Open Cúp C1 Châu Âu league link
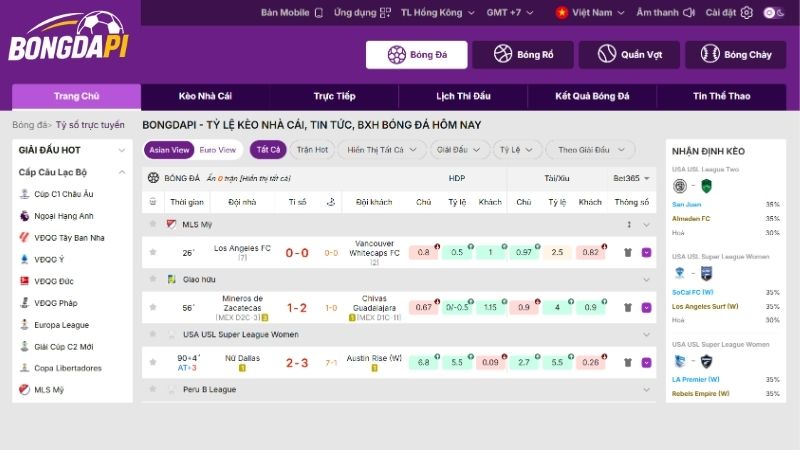This screenshot has width=800, height=450. (64, 194)
